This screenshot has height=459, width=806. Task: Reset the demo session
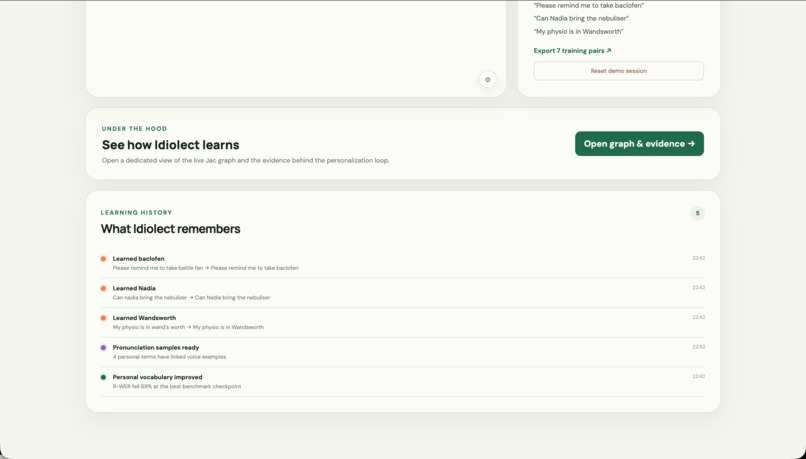pos(618,71)
